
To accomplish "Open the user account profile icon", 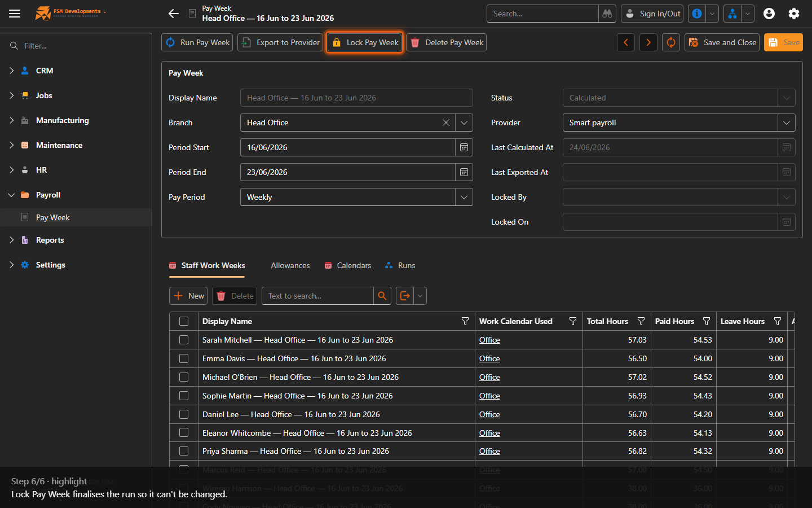I will (x=769, y=14).
